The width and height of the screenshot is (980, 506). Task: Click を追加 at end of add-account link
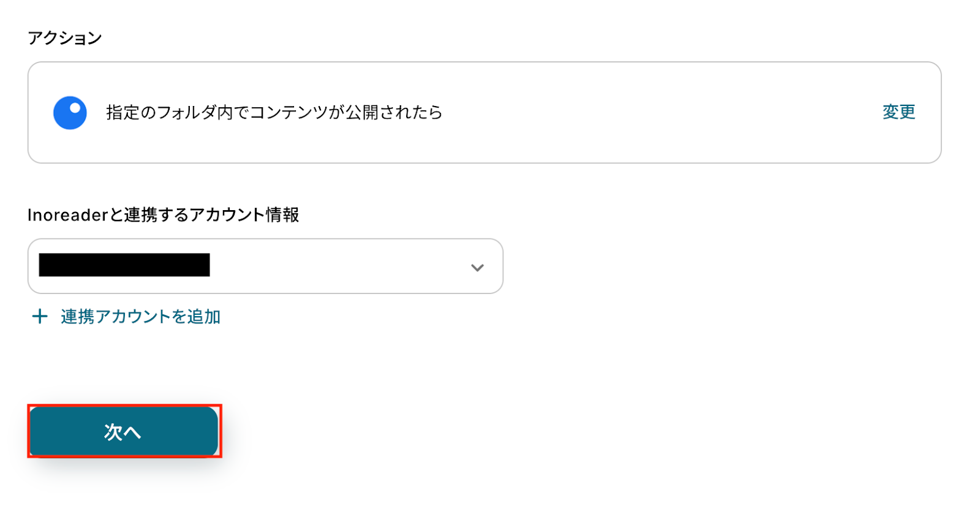point(196,317)
